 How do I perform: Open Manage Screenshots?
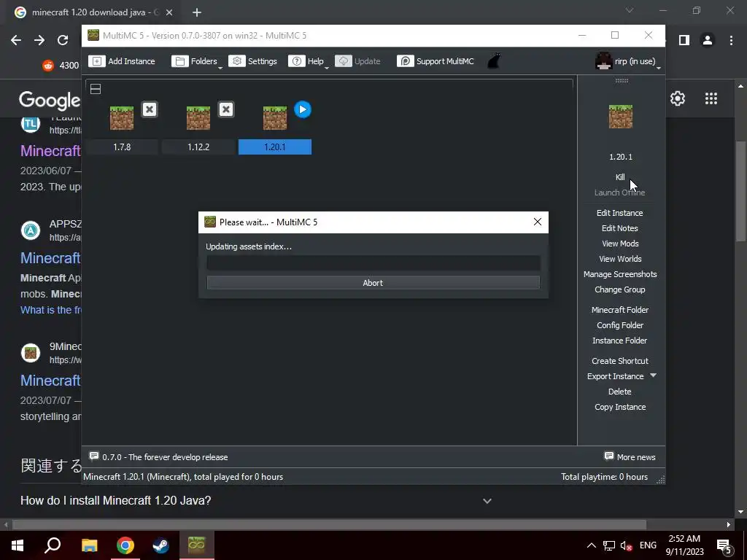[x=620, y=274]
